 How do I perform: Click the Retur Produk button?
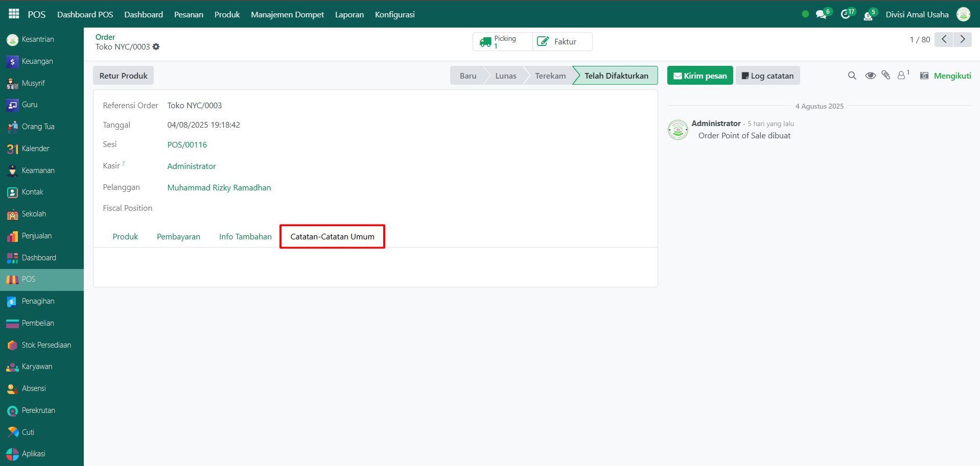click(123, 76)
